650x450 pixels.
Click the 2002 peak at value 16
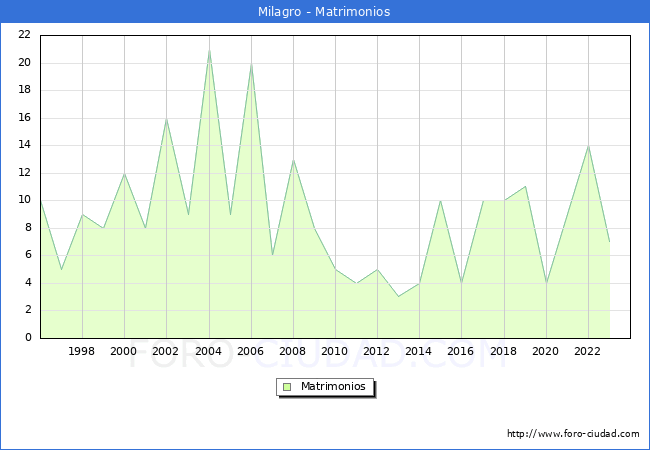[x=166, y=119]
